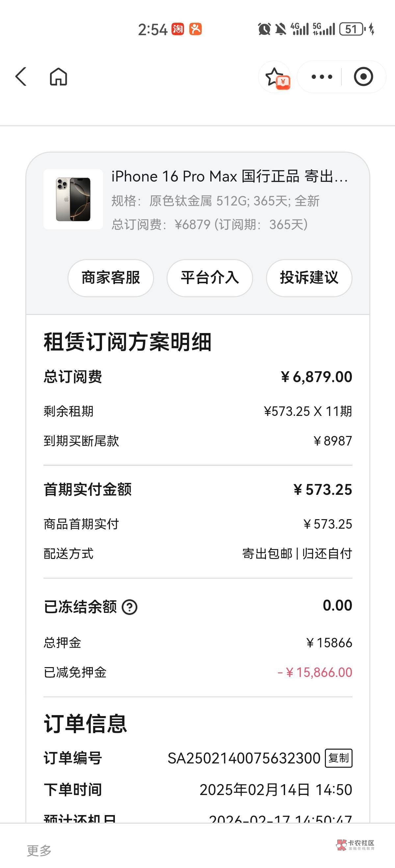This screenshot has height=868, width=395.
Task: Tap the question mark beside 已冻结余额
Action: (x=130, y=607)
